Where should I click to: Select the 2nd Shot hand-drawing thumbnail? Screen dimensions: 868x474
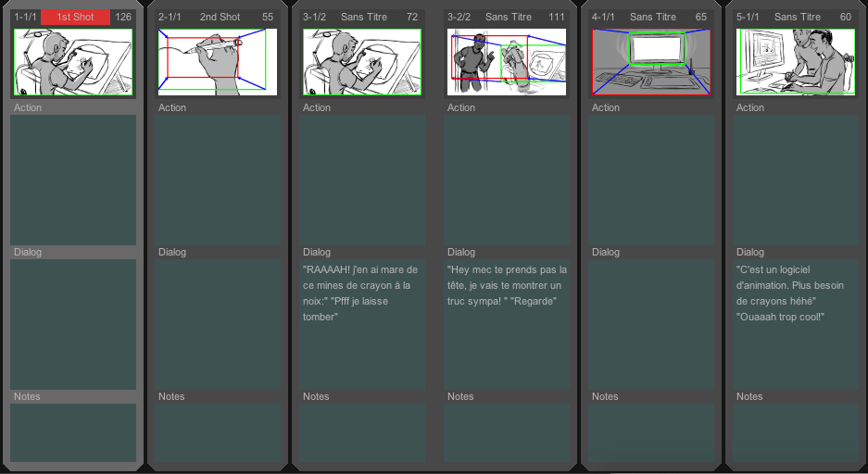[218, 62]
